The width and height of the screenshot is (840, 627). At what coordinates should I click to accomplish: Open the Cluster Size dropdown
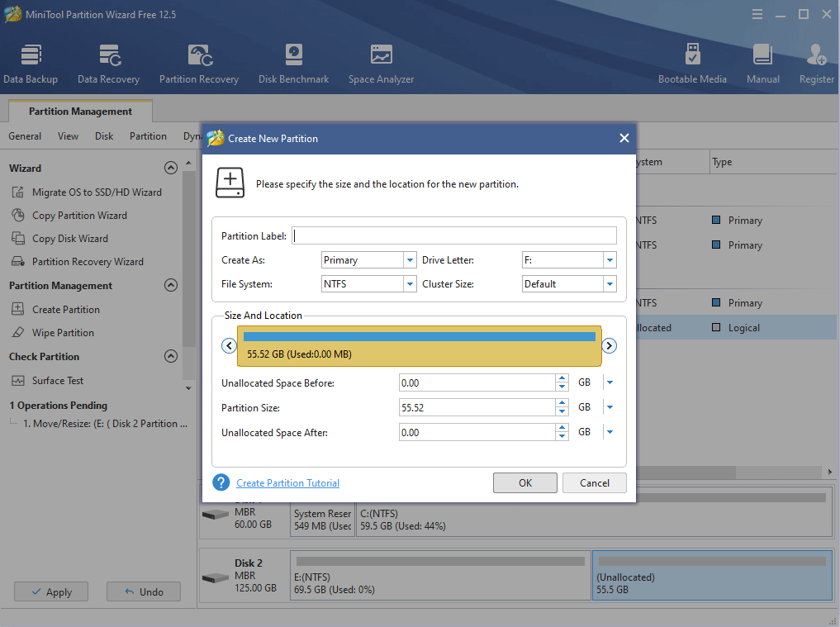click(x=610, y=284)
